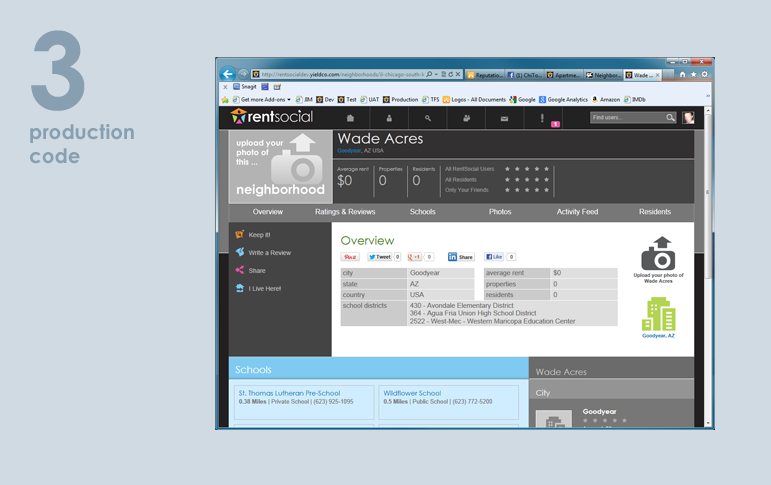Image resolution: width=771 pixels, height=485 pixels.
Task: Click the Find users search field
Action: [x=628, y=118]
